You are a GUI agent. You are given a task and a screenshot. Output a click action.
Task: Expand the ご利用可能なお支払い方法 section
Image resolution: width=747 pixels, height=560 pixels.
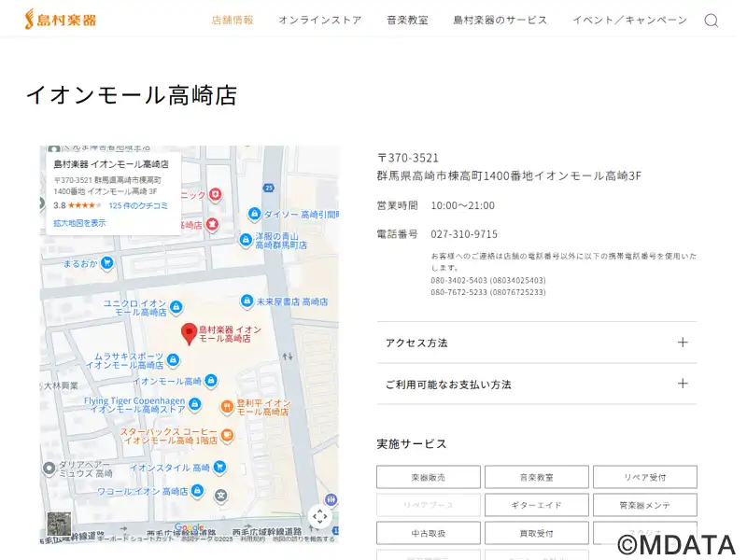point(683,384)
